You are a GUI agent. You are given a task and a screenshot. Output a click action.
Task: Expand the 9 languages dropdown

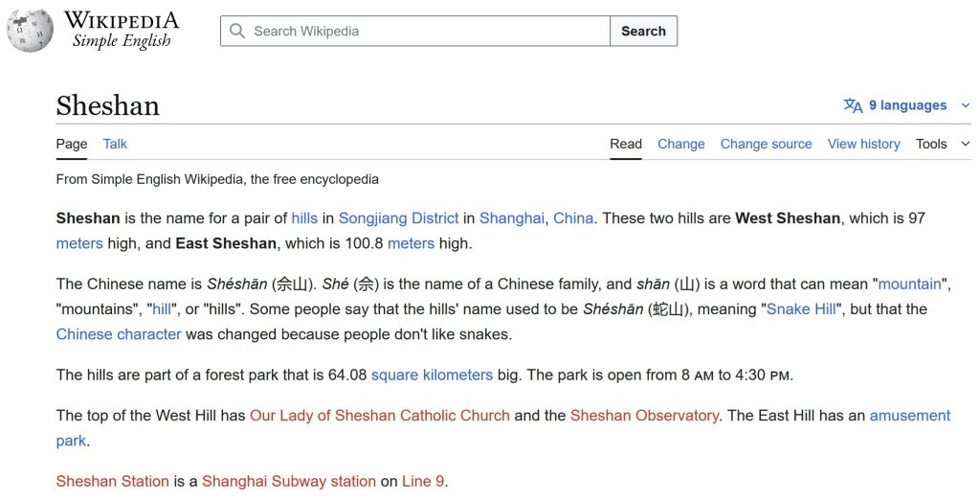907,105
